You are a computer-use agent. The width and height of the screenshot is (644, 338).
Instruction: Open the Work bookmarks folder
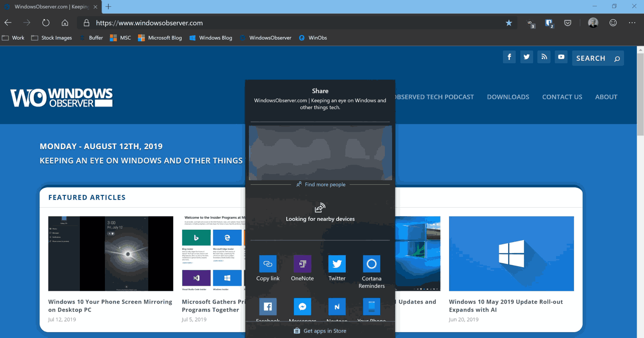tap(13, 38)
